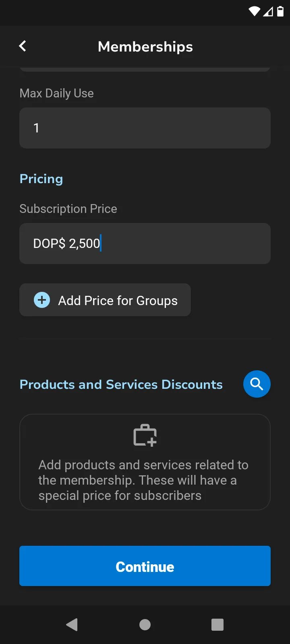
Task: Tap the cellular signal status icon
Action: [x=268, y=12]
